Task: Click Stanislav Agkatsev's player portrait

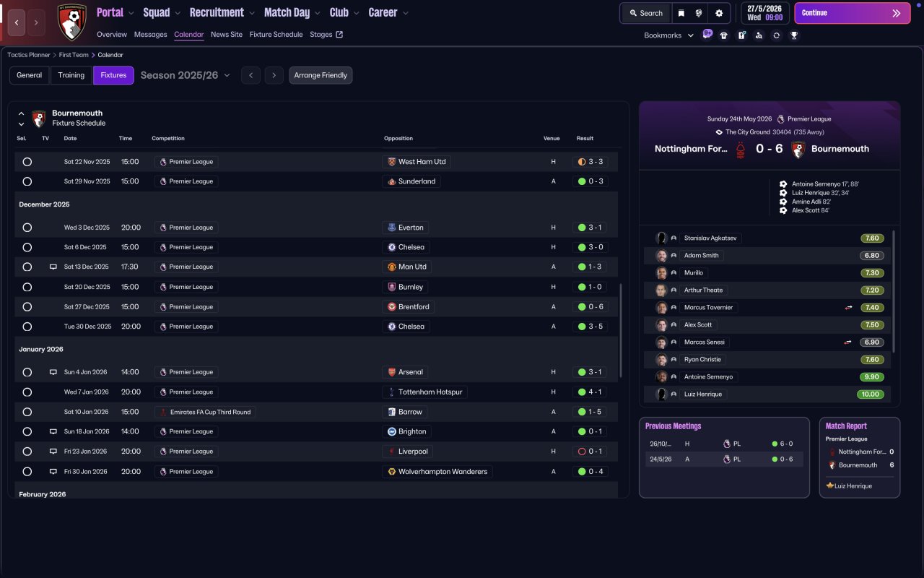Action: tap(661, 238)
